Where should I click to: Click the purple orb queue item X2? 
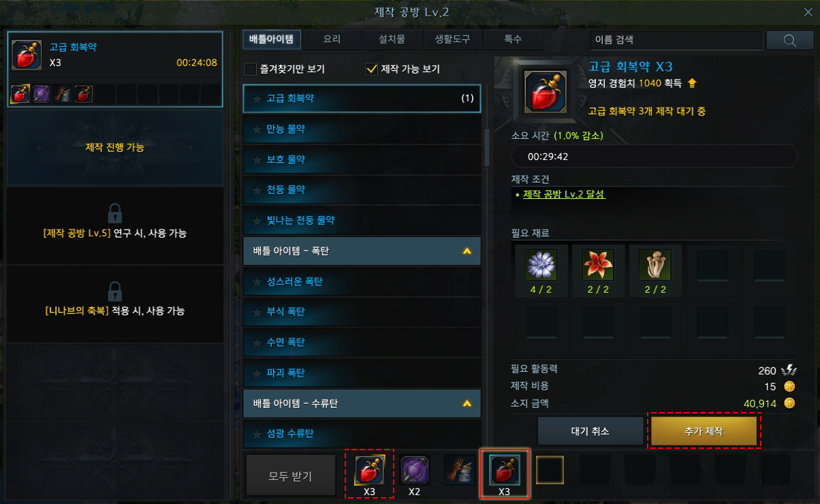(x=415, y=470)
